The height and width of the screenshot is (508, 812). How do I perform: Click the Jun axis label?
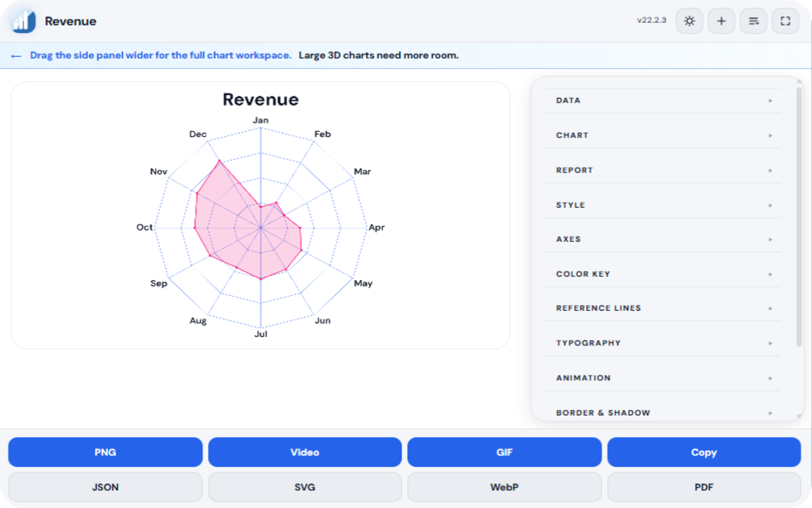point(322,321)
